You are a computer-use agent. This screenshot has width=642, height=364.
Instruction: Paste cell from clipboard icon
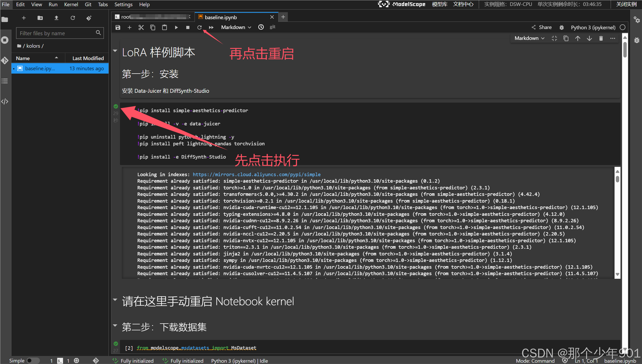tap(165, 27)
